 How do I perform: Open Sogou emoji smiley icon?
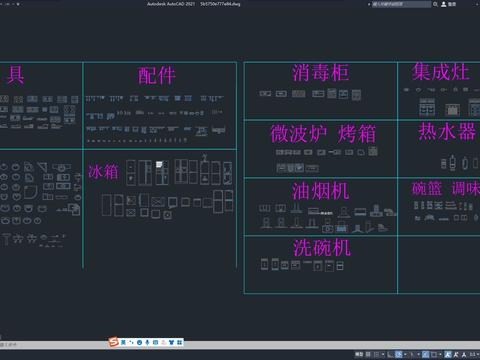139,342
